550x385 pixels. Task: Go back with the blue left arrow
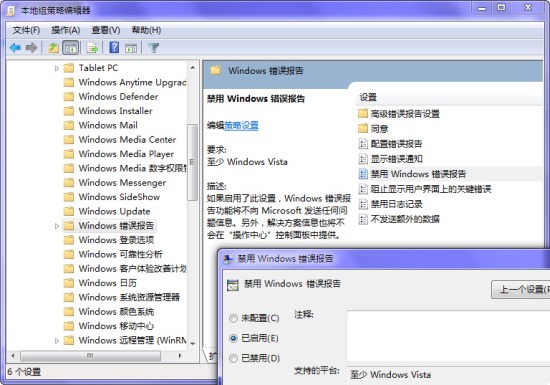tap(15, 47)
